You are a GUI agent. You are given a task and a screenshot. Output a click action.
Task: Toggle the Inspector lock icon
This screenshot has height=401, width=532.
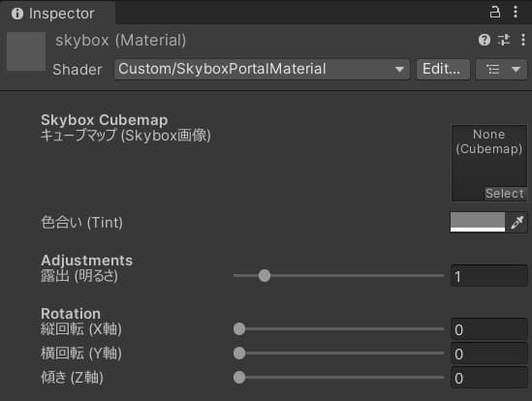(x=495, y=13)
